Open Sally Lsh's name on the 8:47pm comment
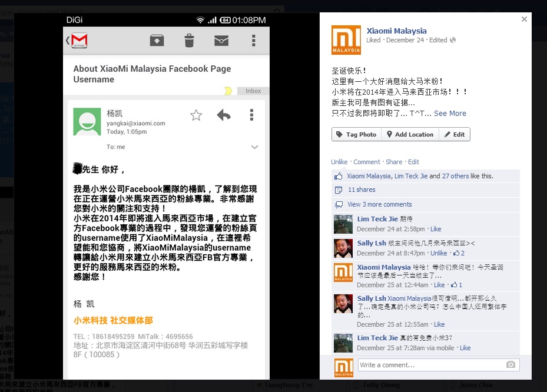 [372, 243]
